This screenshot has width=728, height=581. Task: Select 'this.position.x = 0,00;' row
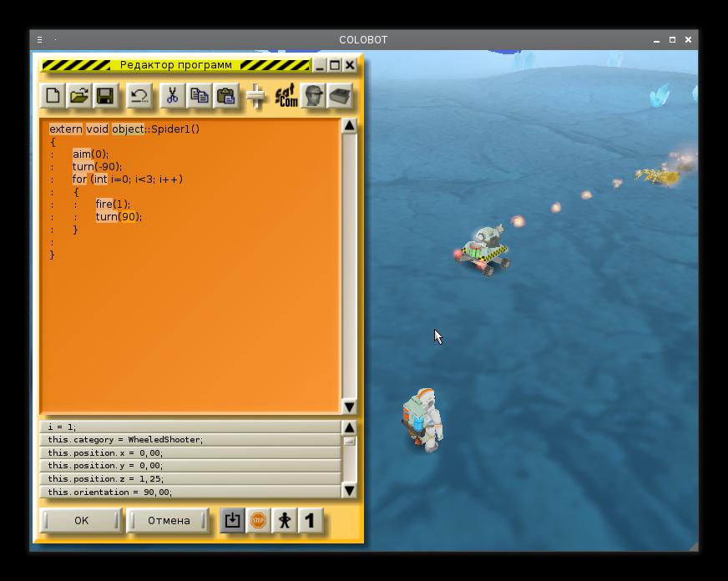(190, 453)
